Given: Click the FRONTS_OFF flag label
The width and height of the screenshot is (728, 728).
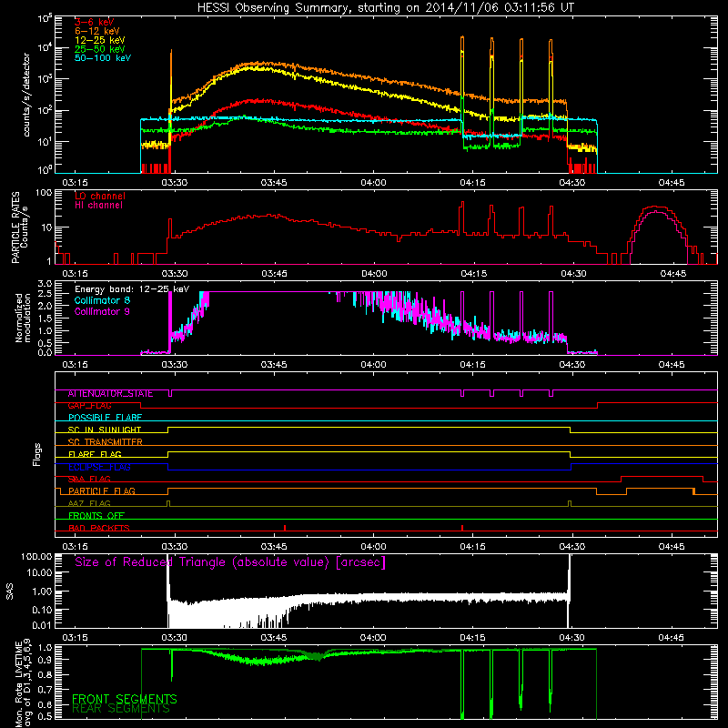Looking at the screenshot, I should (x=96, y=516).
